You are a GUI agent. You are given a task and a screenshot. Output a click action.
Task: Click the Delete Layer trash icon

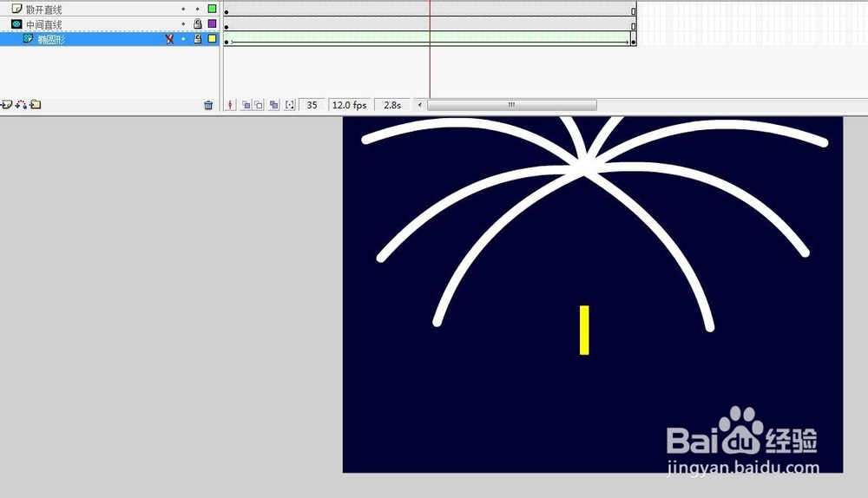tap(208, 105)
